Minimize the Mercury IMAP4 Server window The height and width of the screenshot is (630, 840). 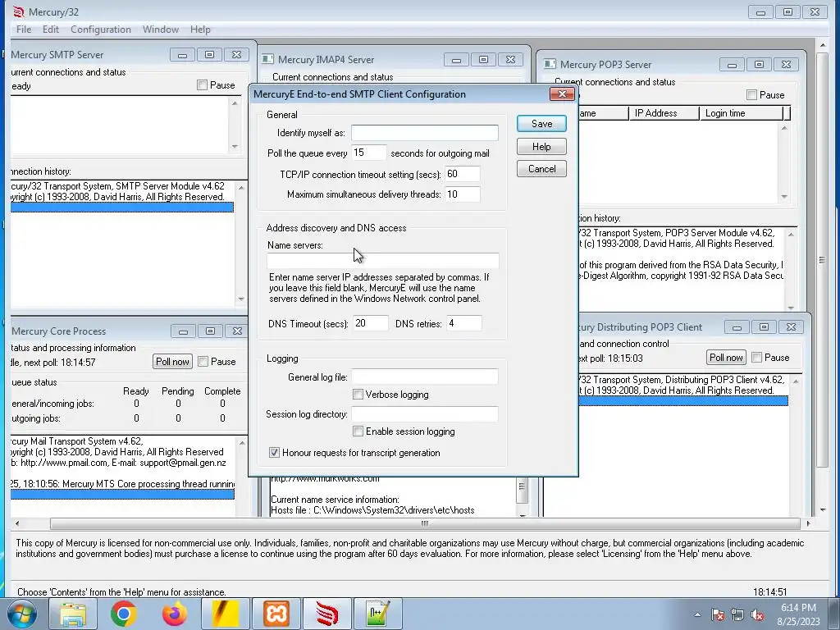point(456,59)
